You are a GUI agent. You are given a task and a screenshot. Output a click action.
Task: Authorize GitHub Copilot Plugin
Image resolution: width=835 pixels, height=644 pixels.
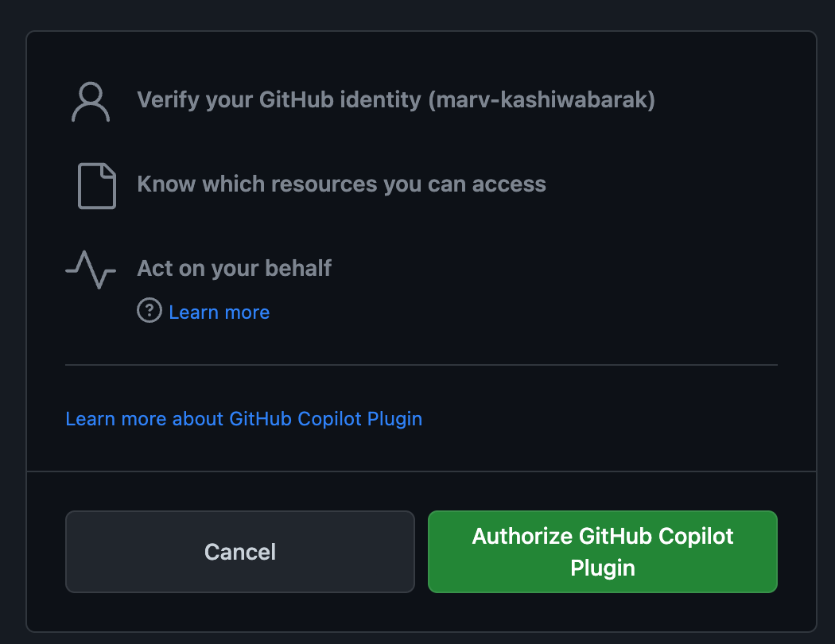(x=603, y=552)
